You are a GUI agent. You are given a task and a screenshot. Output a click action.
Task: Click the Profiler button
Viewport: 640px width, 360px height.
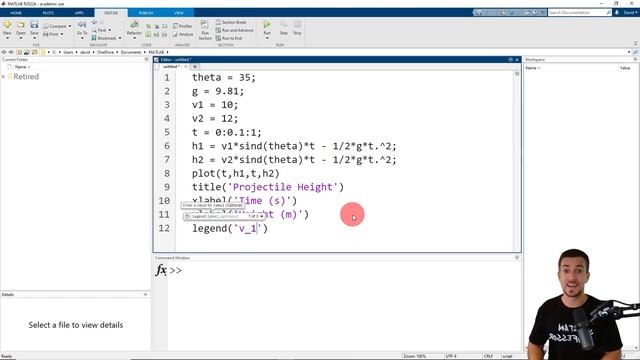[x=182, y=26]
